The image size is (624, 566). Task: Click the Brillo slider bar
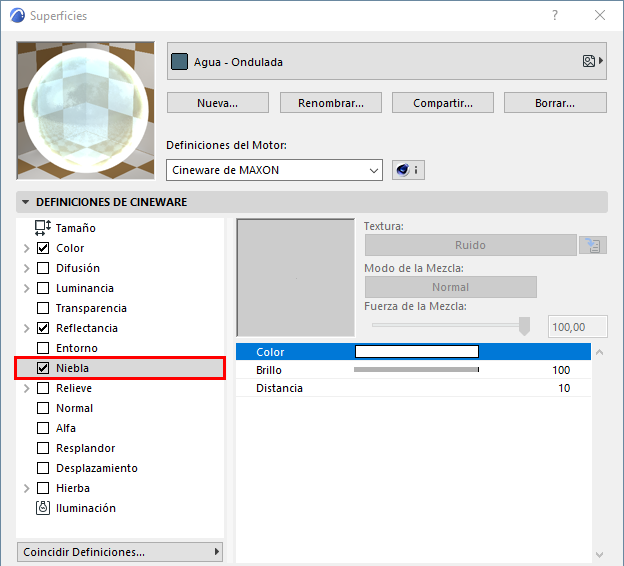click(416, 369)
